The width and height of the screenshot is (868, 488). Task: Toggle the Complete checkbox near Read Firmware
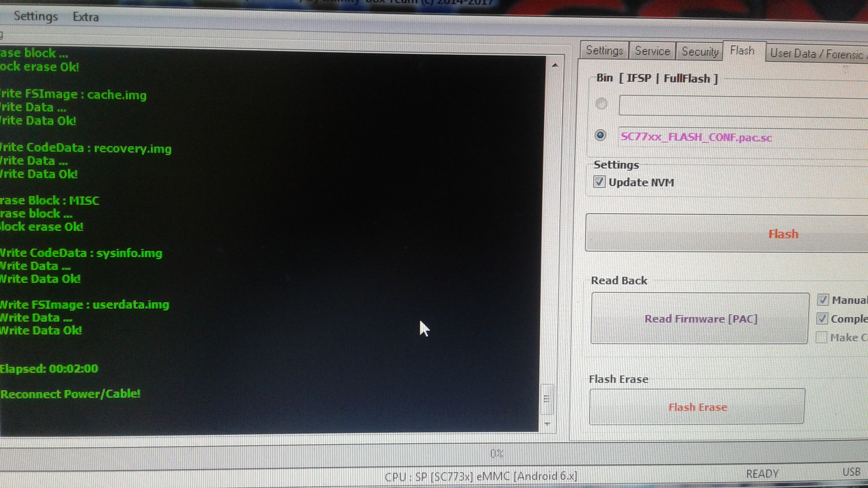tap(822, 318)
